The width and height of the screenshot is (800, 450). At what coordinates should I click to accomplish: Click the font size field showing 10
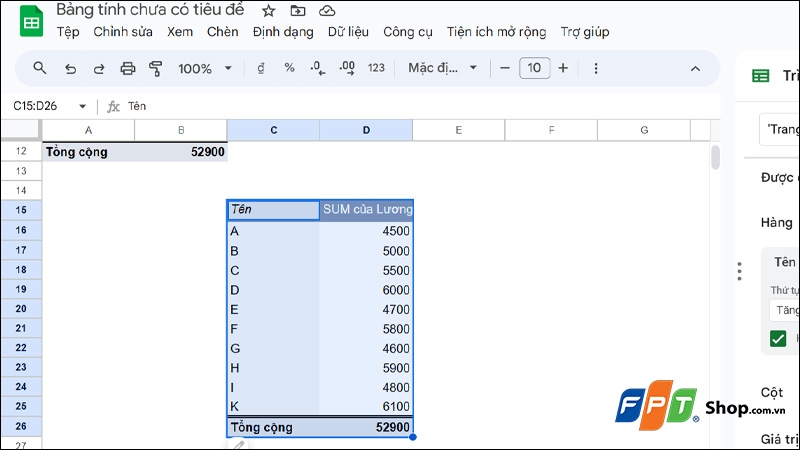[x=534, y=68]
